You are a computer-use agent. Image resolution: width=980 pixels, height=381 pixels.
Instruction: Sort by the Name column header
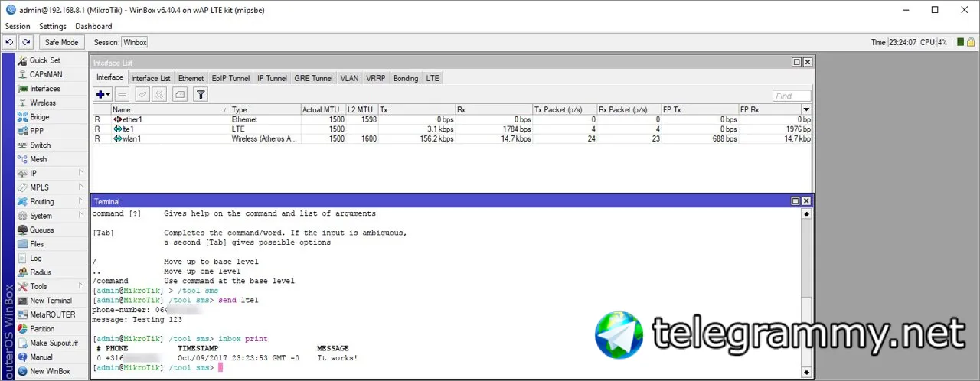pos(170,110)
